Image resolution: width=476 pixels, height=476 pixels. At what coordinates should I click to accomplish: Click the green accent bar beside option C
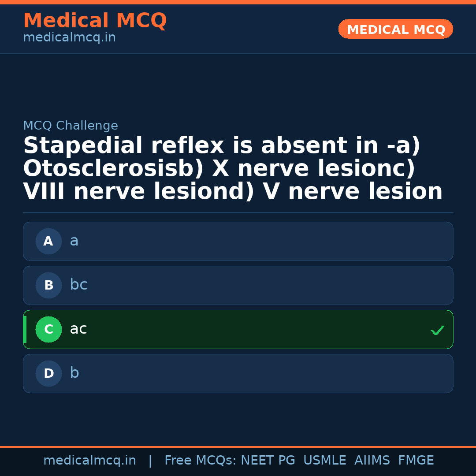pyautogui.click(x=24, y=329)
